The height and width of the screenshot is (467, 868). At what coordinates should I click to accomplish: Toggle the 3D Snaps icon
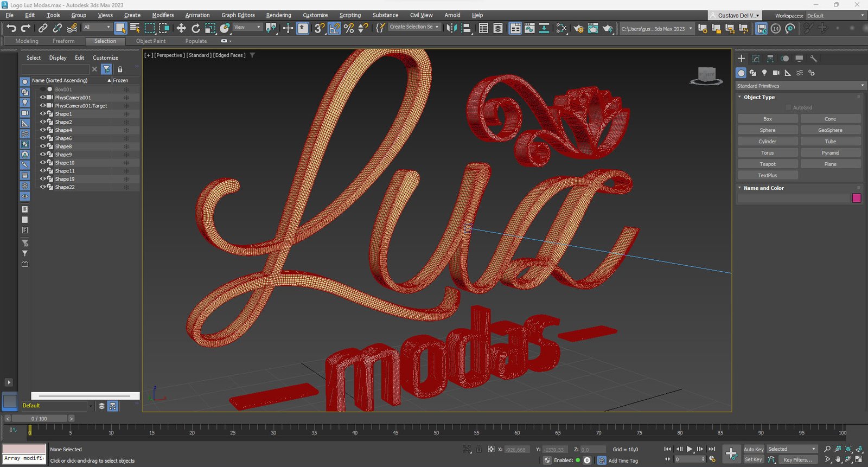click(x=320, y=28)
